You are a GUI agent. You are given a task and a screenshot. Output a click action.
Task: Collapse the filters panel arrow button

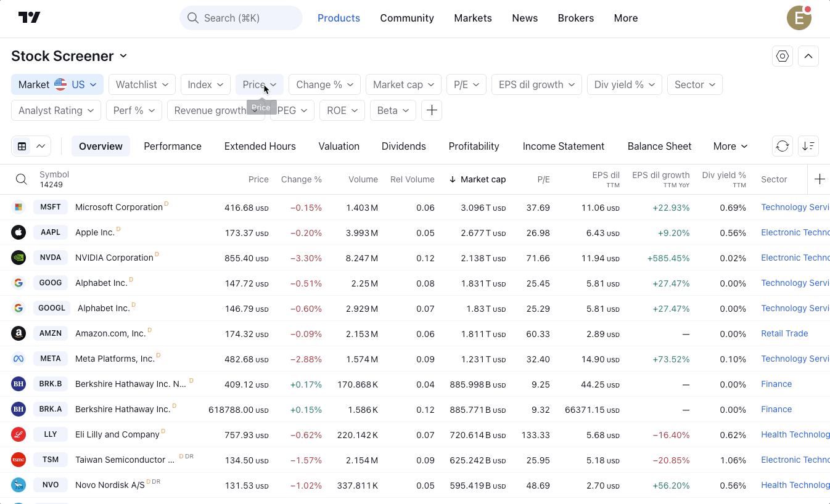tap(808, 56)
